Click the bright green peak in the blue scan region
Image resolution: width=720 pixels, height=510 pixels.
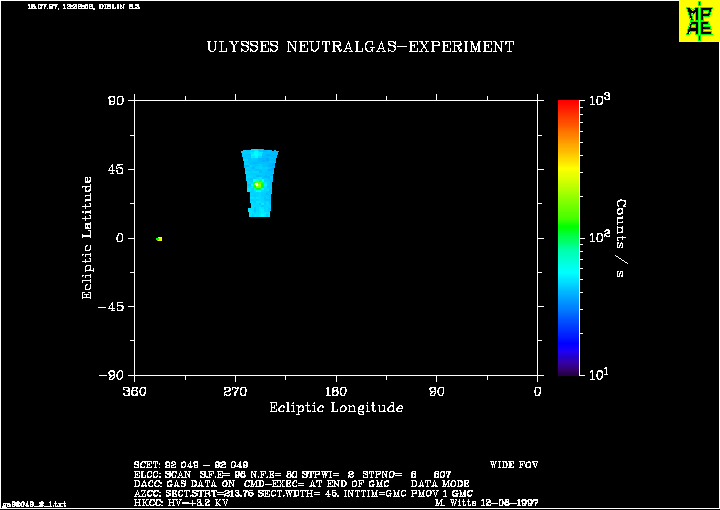[258, 185]
